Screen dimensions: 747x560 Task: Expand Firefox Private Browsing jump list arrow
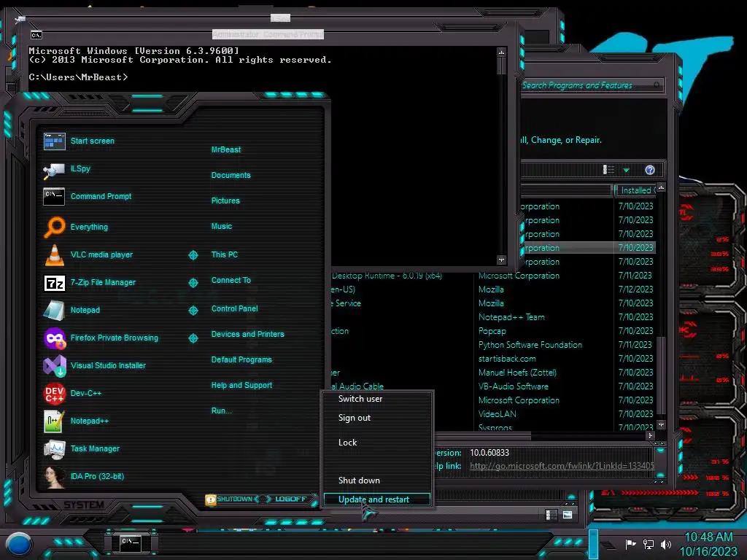point(193,338)
